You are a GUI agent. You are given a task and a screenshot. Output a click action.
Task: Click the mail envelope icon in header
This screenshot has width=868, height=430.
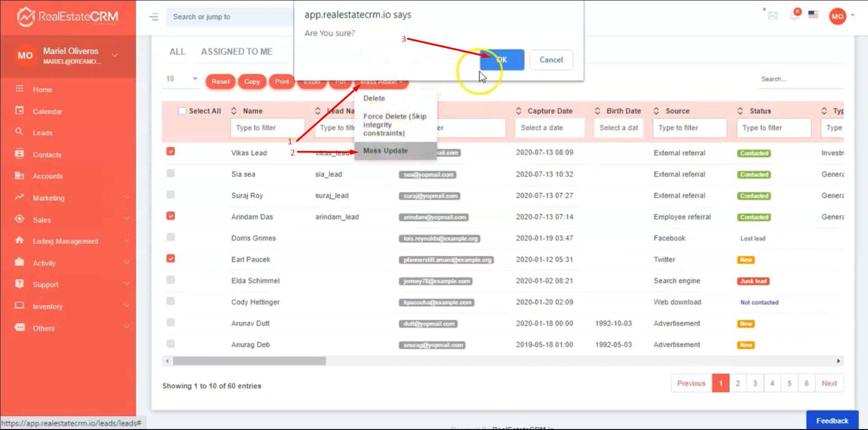(x=773, y=16)
